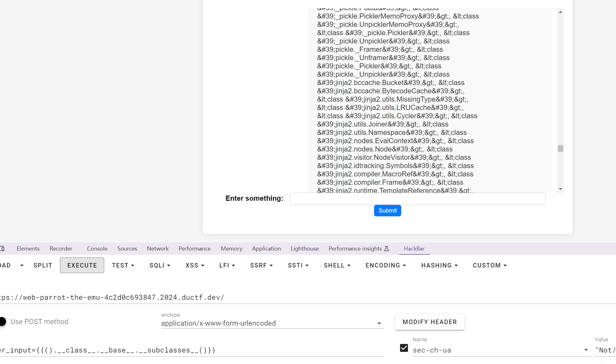Open the SSTI payload dropdown
The height and width of the screenshot is (364, 616).
point(298,265)
